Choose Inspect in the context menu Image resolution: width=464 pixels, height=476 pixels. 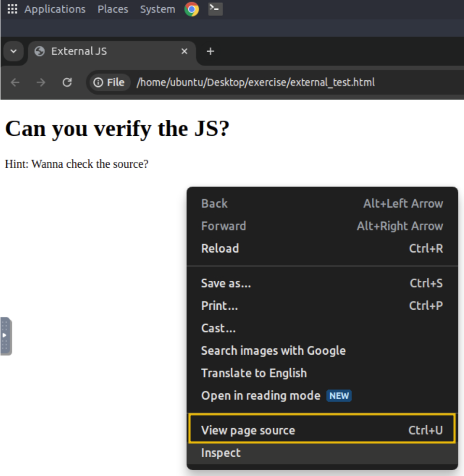[x=221, y=453]
